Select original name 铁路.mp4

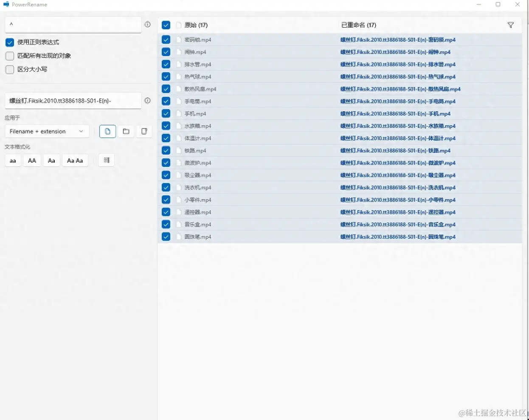pos(195,150)
